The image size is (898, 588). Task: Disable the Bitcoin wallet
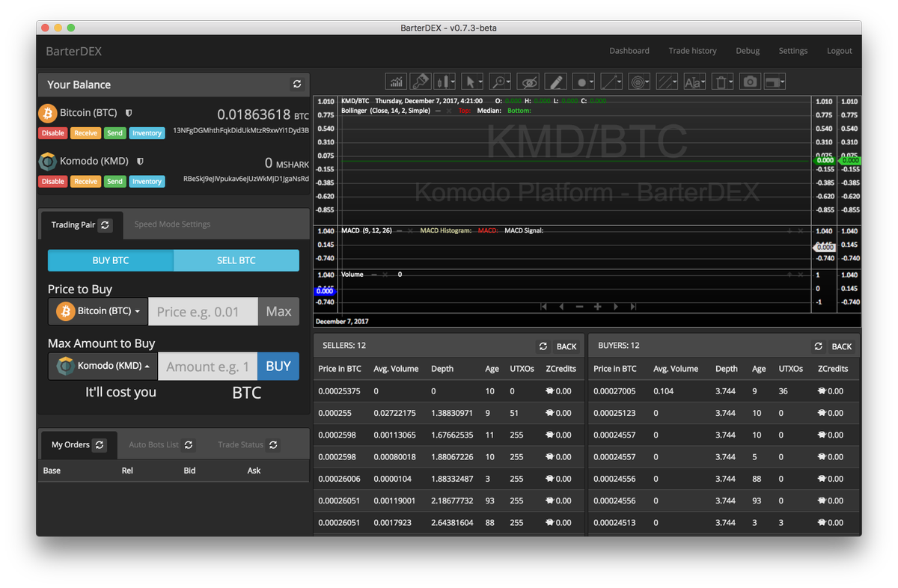52,133
